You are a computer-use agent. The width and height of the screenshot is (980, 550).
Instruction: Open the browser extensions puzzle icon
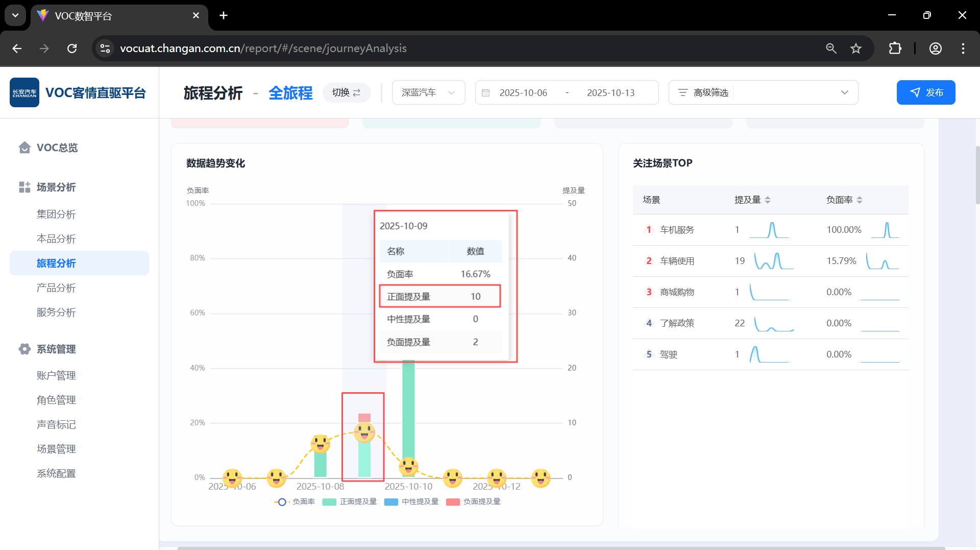895,49
